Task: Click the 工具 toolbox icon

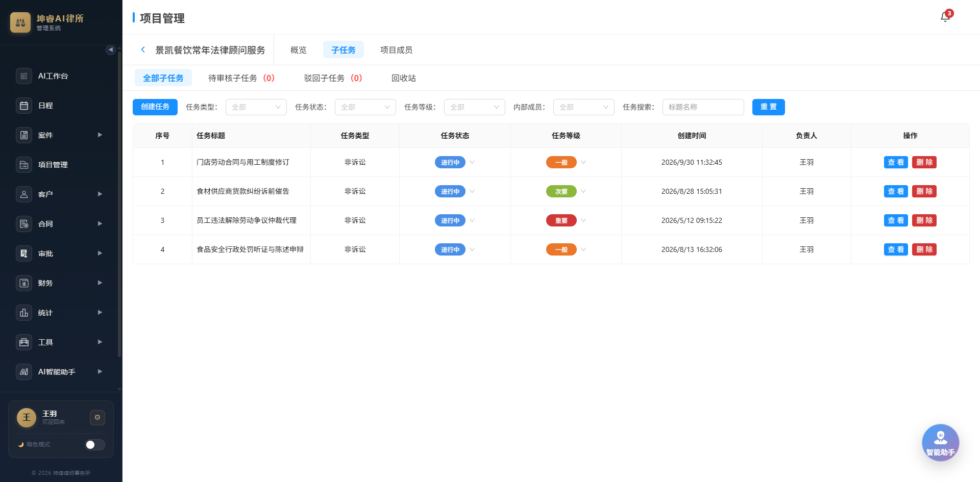Action: [x=24, y=342]
